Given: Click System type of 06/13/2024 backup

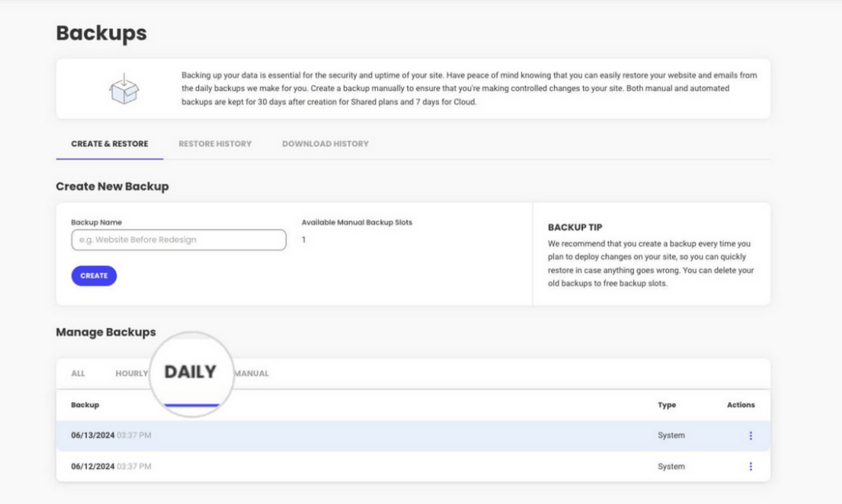Looking at the screenshot, I should tap(671, 435).
